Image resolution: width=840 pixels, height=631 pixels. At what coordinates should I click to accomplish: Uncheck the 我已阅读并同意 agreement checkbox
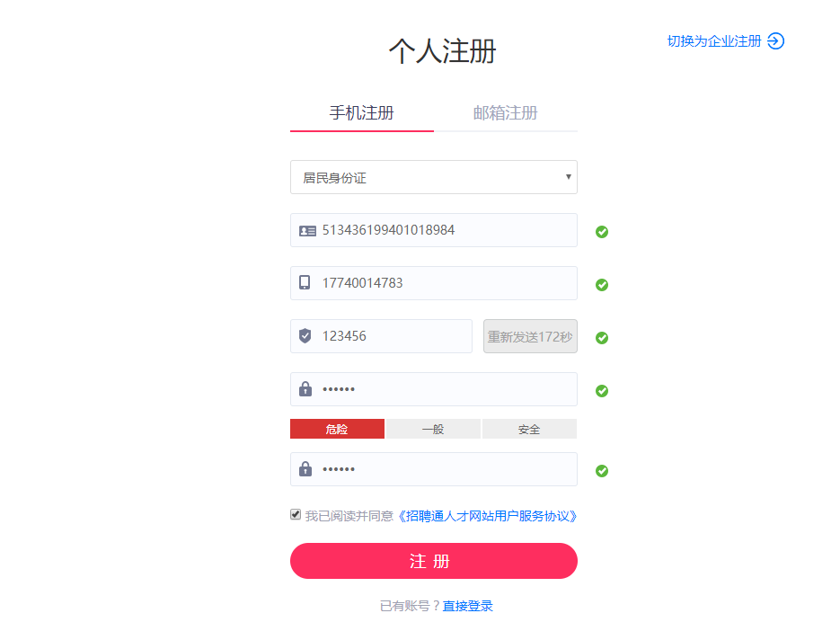[x=296, y=515]
